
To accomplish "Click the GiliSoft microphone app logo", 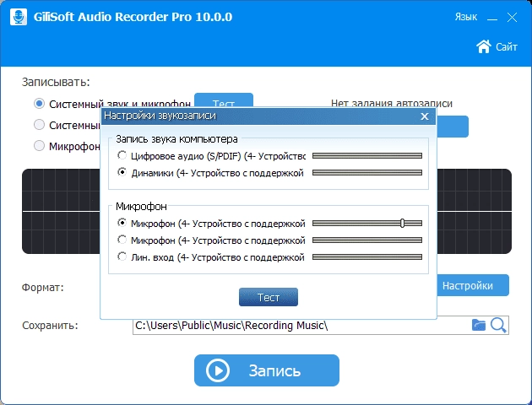I will click(19, 17).
